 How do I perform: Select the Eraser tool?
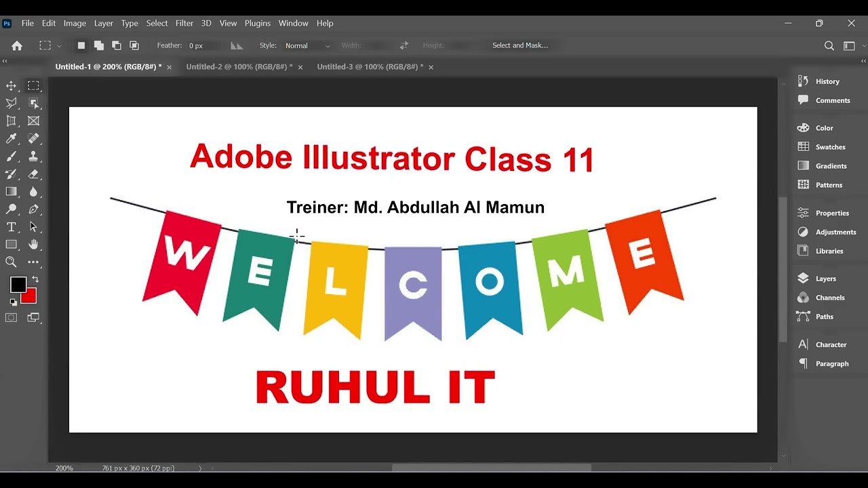pos(33,174)
